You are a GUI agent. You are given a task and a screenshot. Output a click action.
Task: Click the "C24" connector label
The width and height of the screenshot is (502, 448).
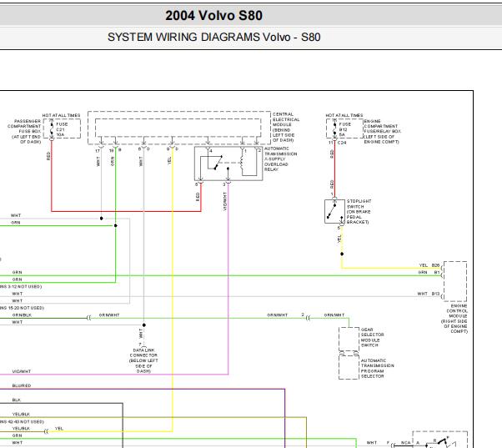342,143
